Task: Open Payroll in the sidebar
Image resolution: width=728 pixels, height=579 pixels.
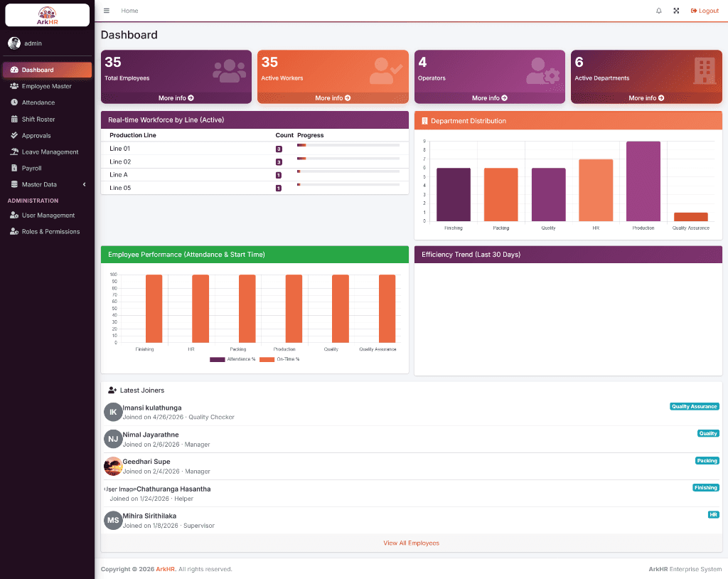Action: click(x=47, y=168)
